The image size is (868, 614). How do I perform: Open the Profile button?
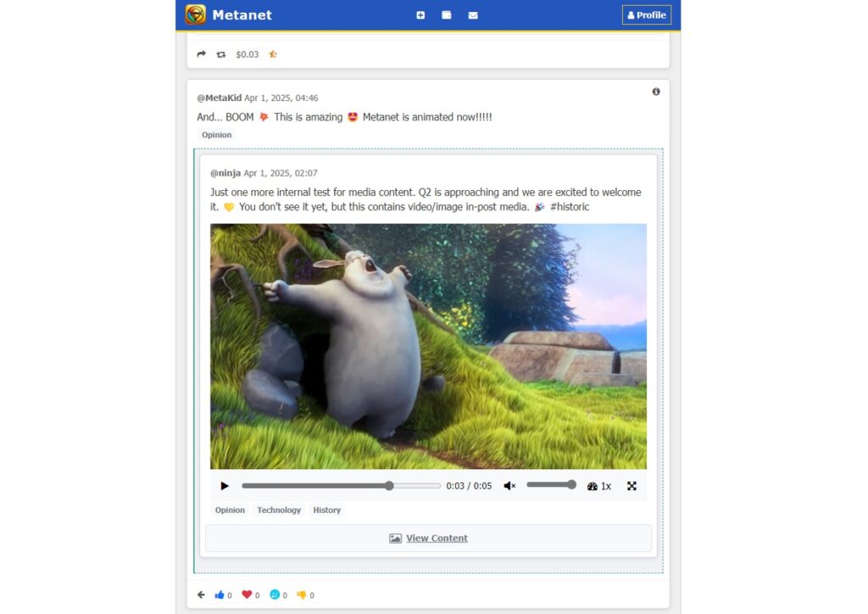(646, 15)
